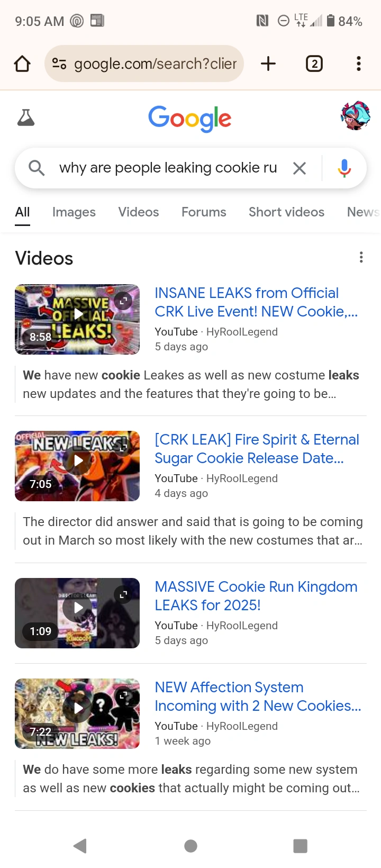The height and width of the screenshot is (868, 381).
Task: Open a new tab with the plus icon
Action: pos(268,64)
